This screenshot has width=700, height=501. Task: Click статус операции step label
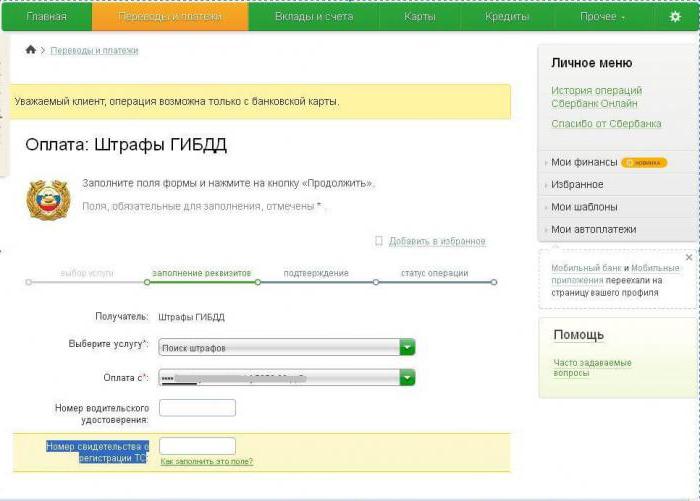(434, 273)
